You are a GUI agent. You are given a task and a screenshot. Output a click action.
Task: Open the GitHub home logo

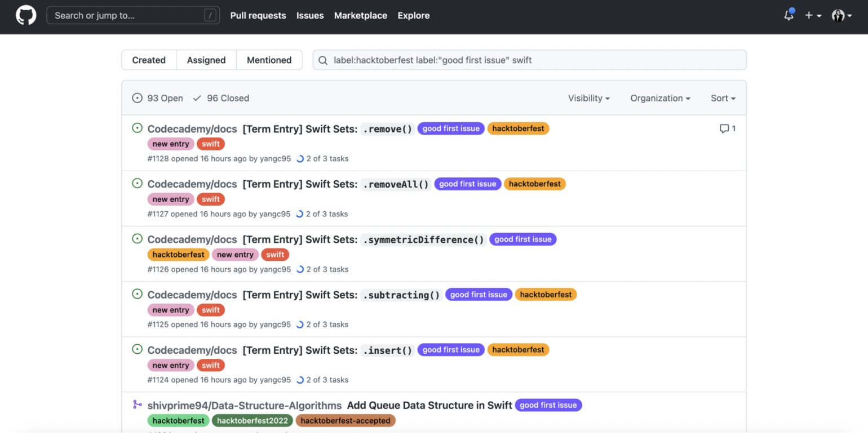pyautogui.click(x=26, y=16)
